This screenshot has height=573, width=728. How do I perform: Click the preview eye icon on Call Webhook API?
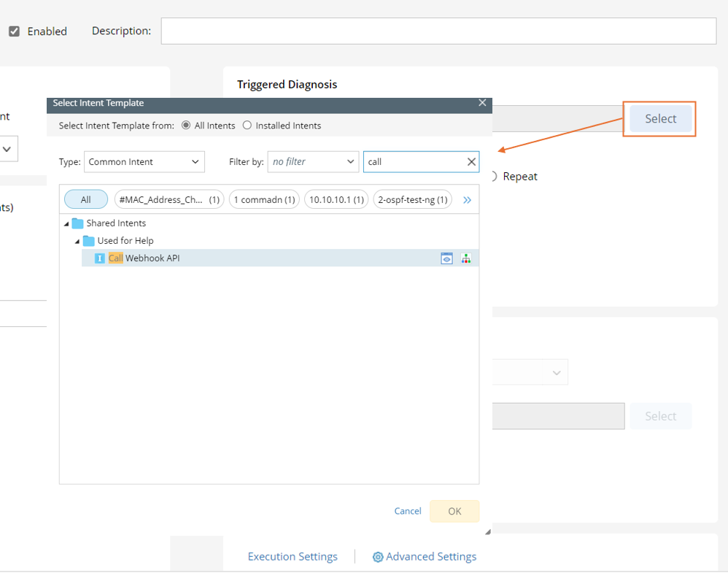[446, 258]
